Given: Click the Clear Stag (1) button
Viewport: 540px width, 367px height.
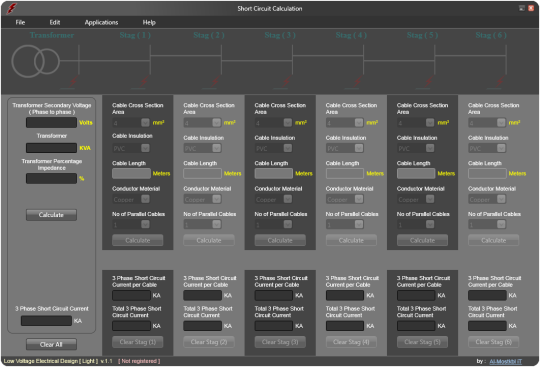Looking at the screenshot, I should 138,342.
